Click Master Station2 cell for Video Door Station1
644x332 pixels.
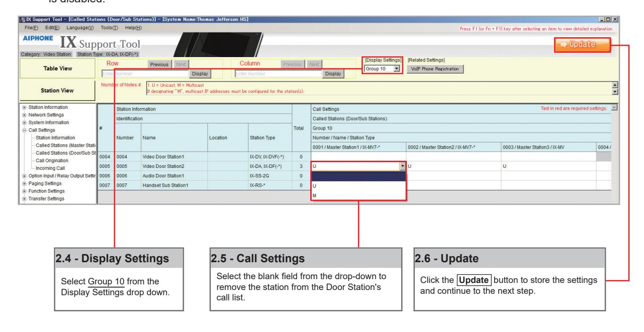tap(453, 157)
